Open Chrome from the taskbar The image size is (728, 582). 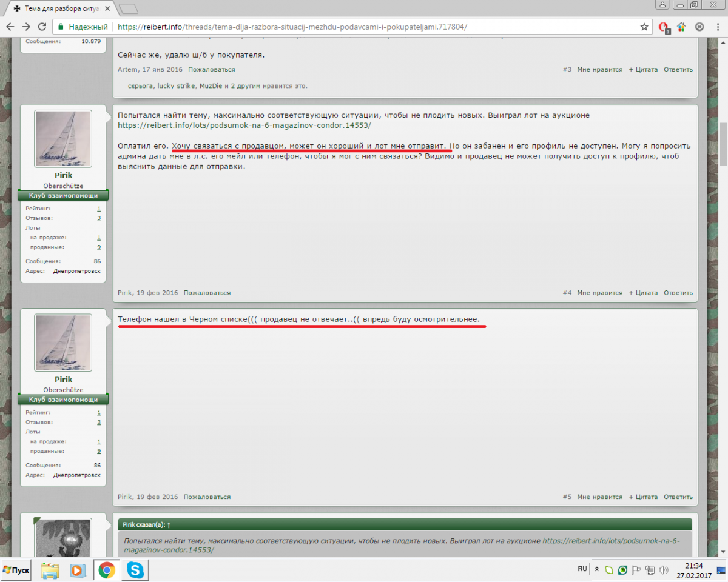pos(107,570)
